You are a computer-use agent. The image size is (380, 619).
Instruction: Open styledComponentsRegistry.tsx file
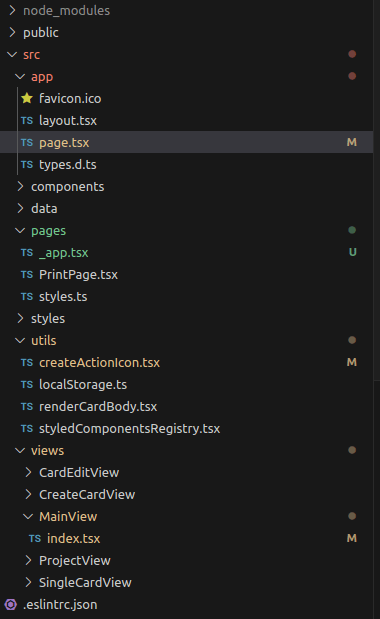click(x=129, y=429)
